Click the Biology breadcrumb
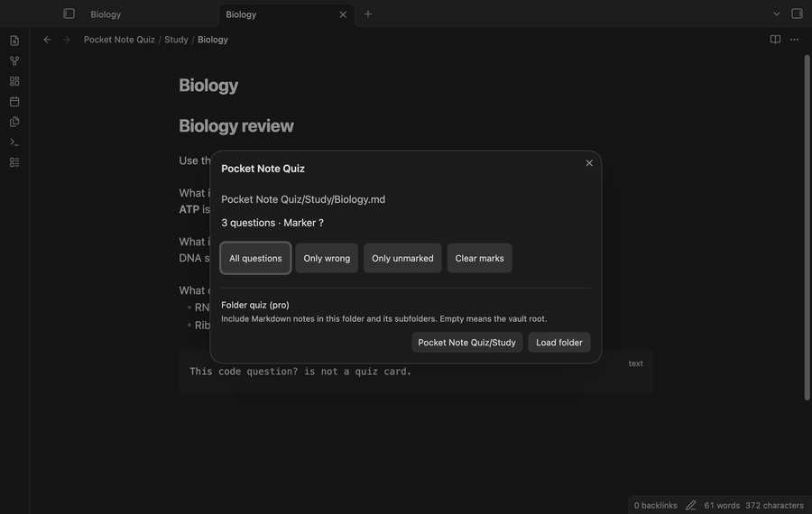Image resolution: width=812 pixels, height=514 pixels. (x=213, y=40)
